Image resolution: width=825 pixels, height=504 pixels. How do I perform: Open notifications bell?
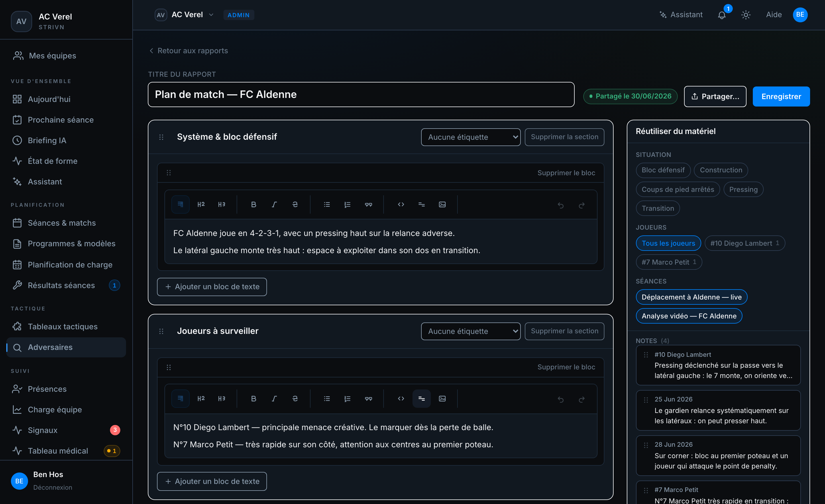click(x=722, y=15)
